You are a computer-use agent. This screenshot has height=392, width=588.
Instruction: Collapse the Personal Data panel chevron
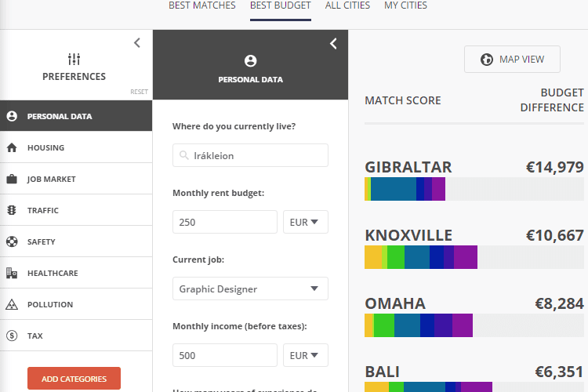click(333, 44)
